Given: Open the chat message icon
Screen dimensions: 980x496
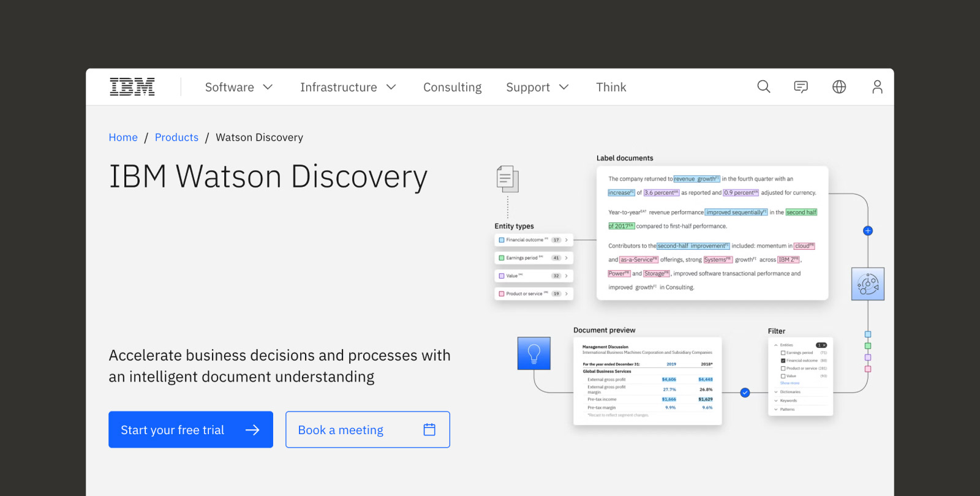Looking at the screenshot, I should click(801, 87).
